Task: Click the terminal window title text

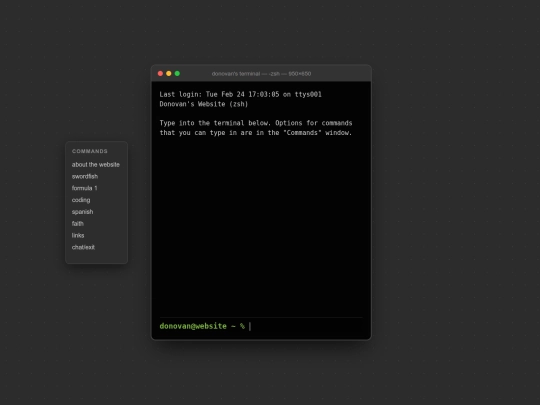Action: click(261, 74)
